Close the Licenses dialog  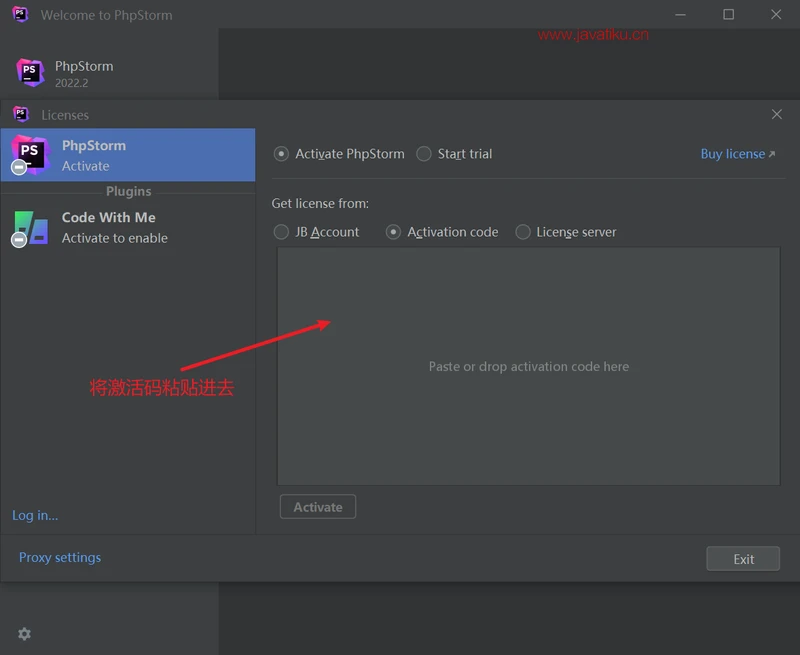click(x=776, y=115)
